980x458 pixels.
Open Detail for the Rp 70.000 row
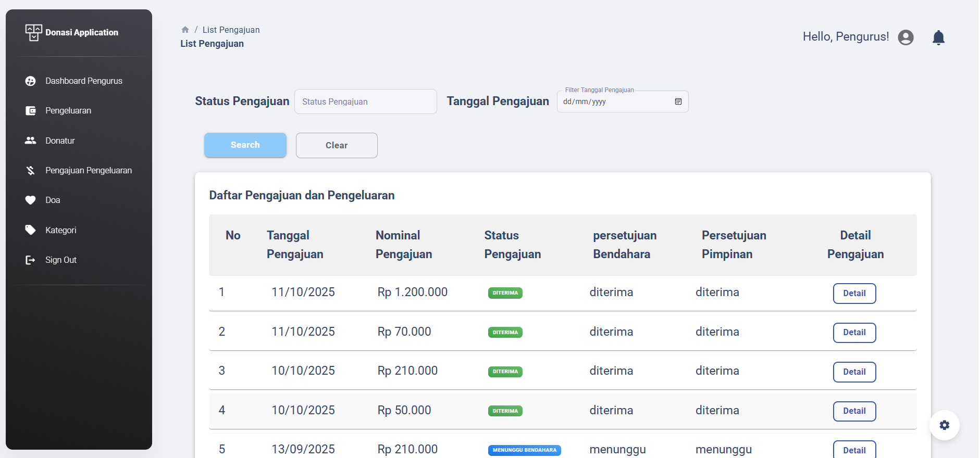tap(854, 333)
